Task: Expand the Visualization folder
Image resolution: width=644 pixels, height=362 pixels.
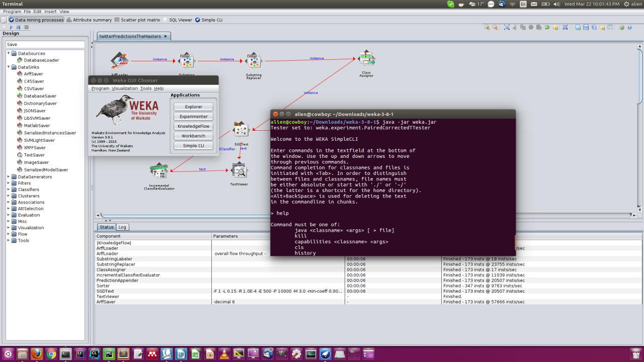Action: coord(9,228)
